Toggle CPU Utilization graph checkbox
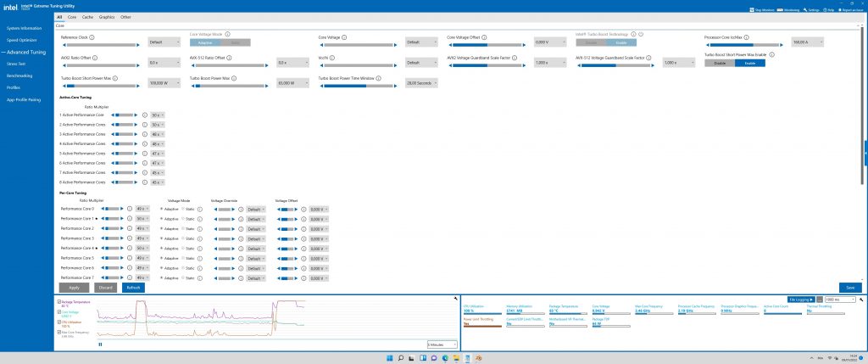The height and width of the screenshot is (364, 868). tap(59, 322)
